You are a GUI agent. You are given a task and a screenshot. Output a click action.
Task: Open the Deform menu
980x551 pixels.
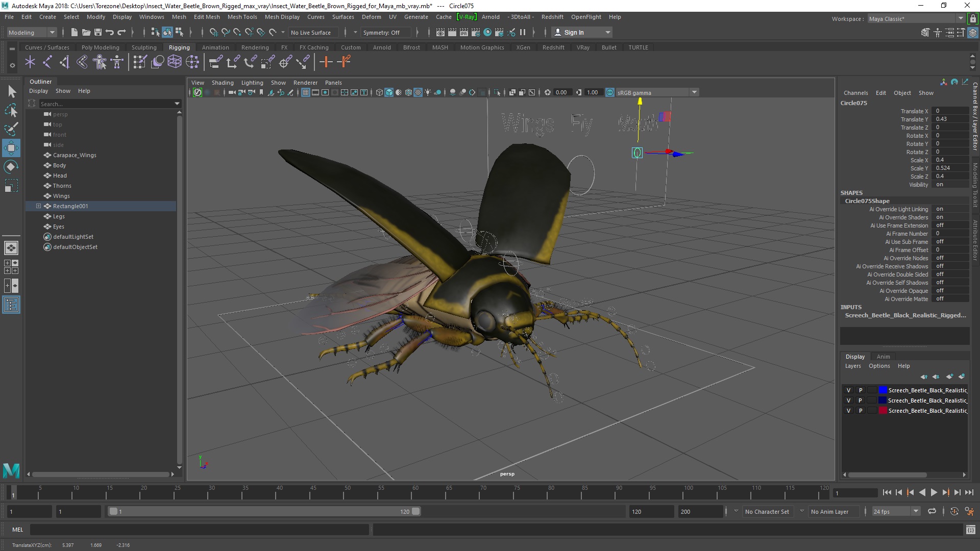click(371, 17)
